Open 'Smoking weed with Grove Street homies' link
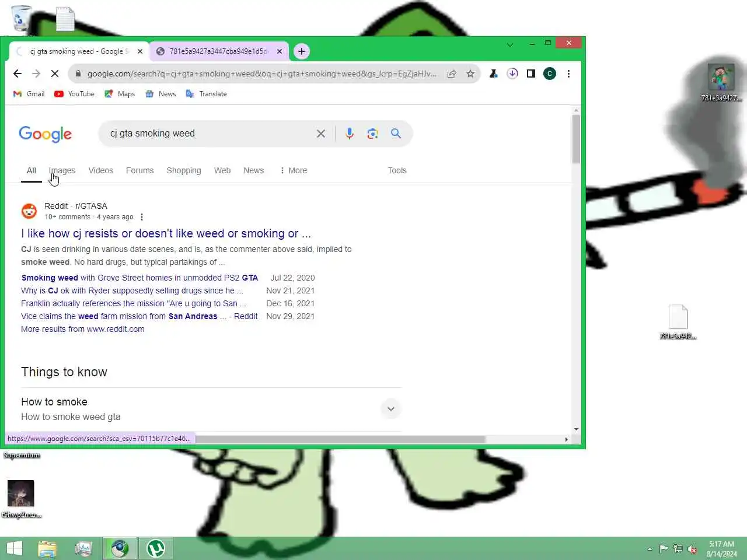747x560 pixels. pos(139,278)
